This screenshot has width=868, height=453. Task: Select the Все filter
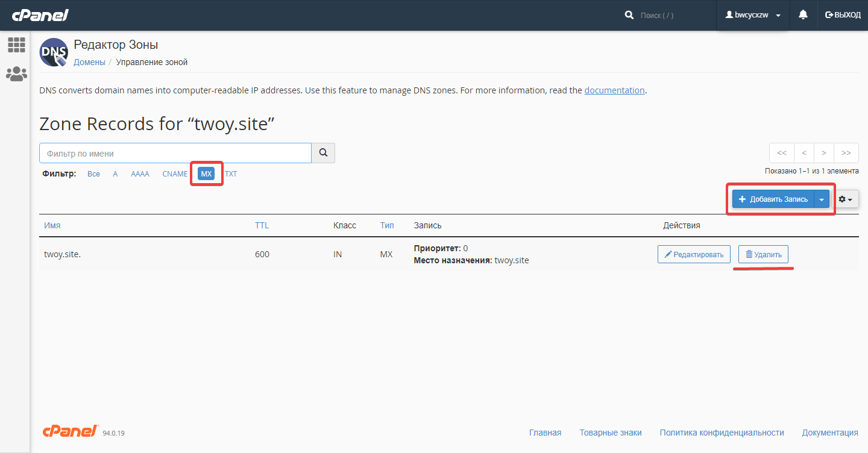tap(93, 173)
